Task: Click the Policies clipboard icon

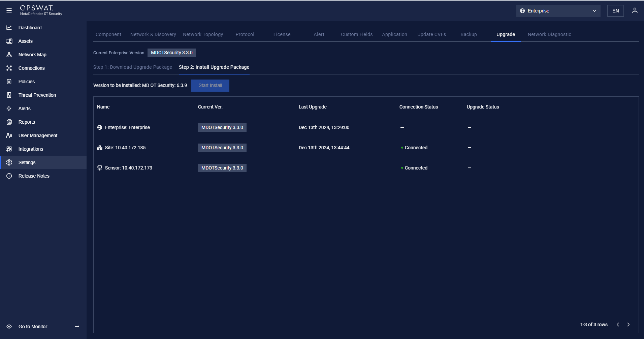Action: click(9, 82)
